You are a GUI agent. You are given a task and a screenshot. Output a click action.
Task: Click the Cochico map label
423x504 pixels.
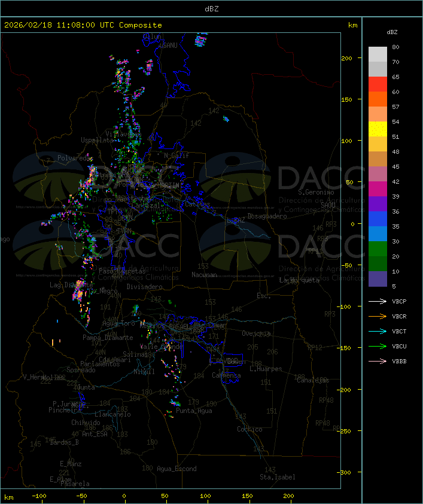click(x=249, y=429)
